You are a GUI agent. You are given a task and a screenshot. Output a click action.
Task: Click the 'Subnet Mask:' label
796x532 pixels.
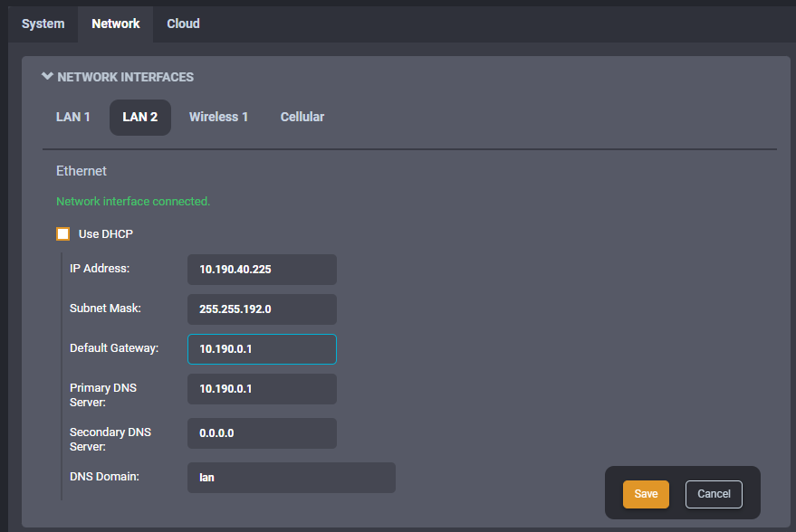tap(105, 309)
